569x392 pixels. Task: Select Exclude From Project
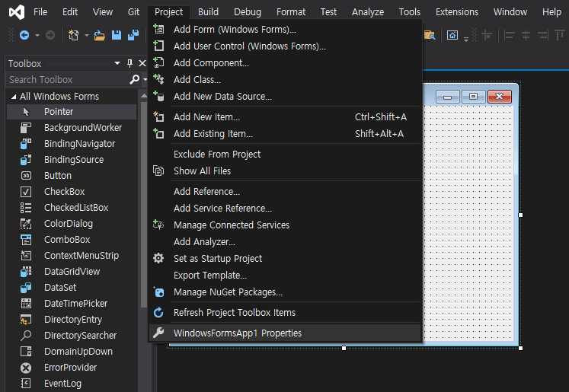[285, 154]
